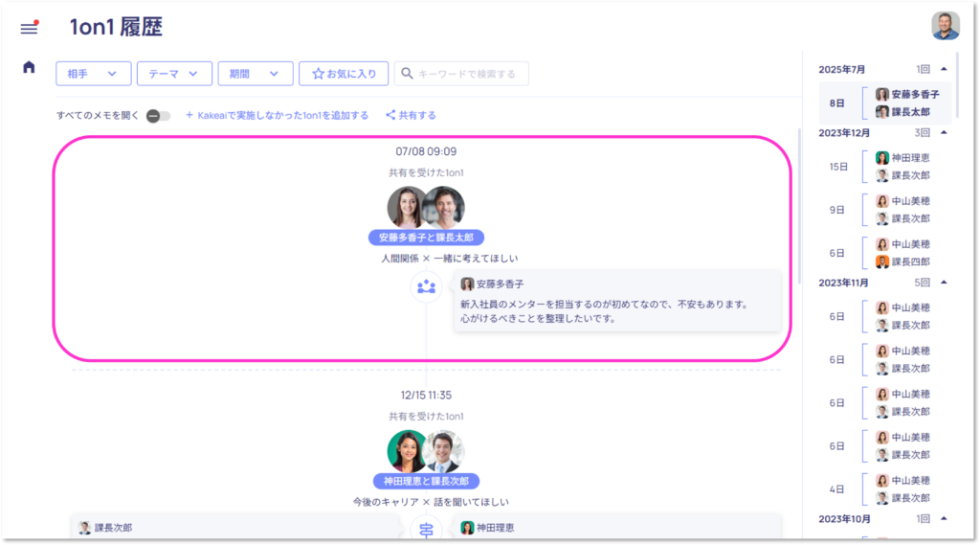This screenshot has height=545, width=980.
Task: Click the right sidebar scrollbar
Action: 956,84
